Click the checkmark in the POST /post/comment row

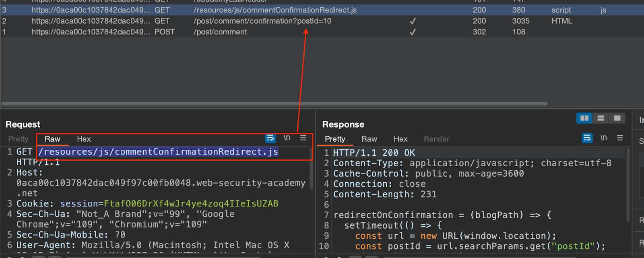(x=413, y=32)
